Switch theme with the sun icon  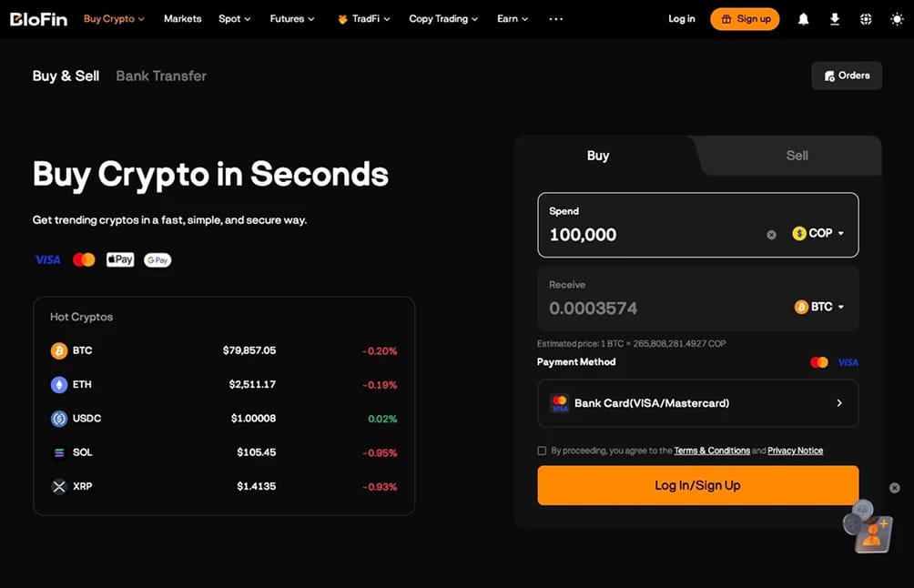897,19
